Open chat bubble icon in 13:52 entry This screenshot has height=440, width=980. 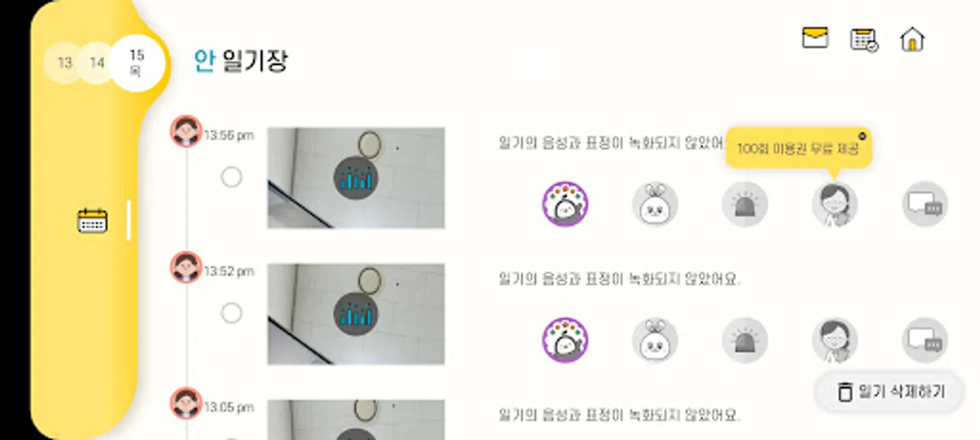[925, 340]
